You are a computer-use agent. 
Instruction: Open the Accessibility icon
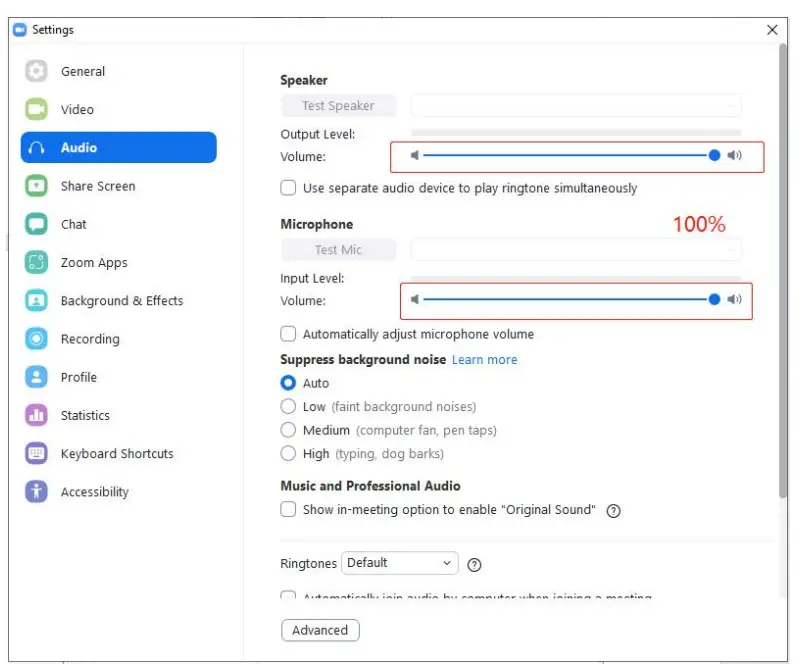[37, 492]
